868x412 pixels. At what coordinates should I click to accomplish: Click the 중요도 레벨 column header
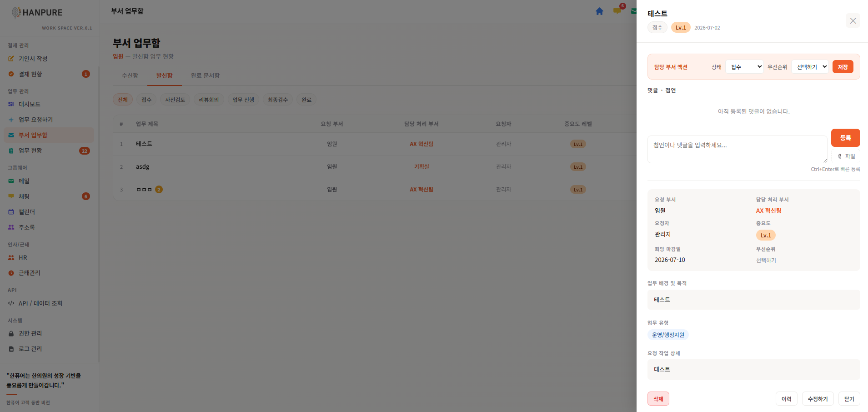tap(578, 124)
